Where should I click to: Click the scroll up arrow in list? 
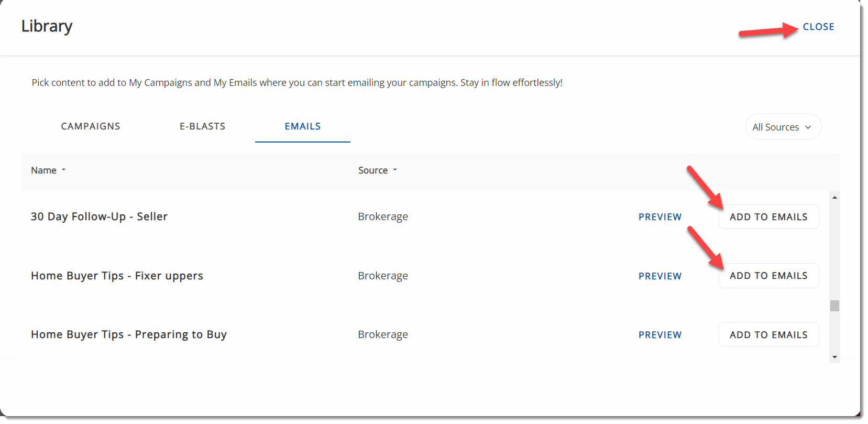834,198
